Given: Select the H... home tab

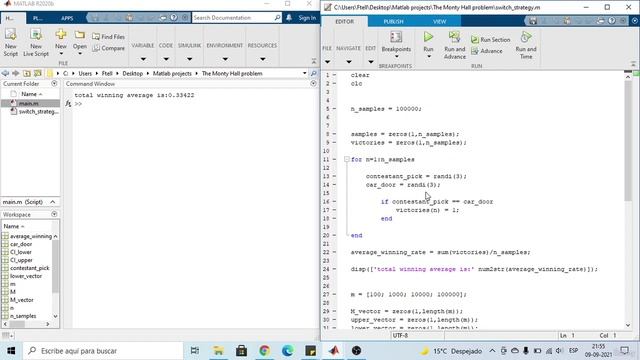Looking at the screenshot, I should [x=10, y=18].
